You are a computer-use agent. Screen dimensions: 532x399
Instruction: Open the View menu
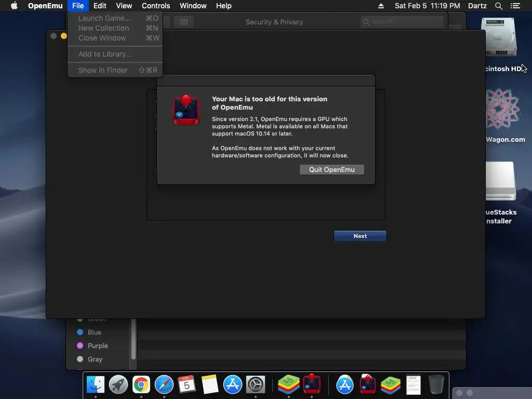point(124,6)
